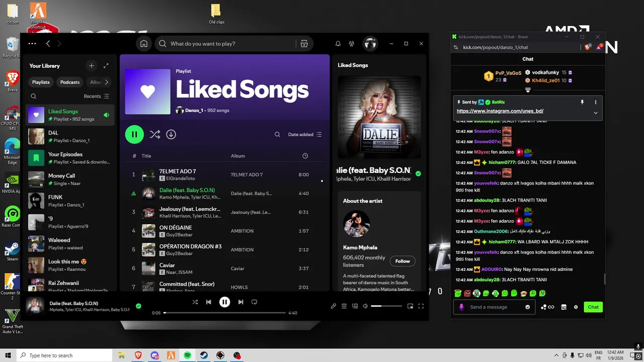The image size is (644, 362).
Task: Go back with Spotify's left arrow
Action: [48, 44]
